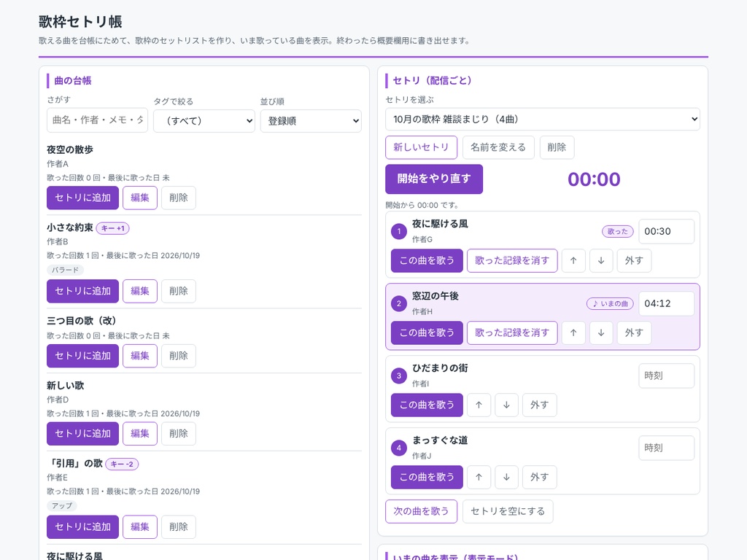747x560 pixels.
Task: Add 小さな約束 to the setlist
Action: click(x=82, y=291)
